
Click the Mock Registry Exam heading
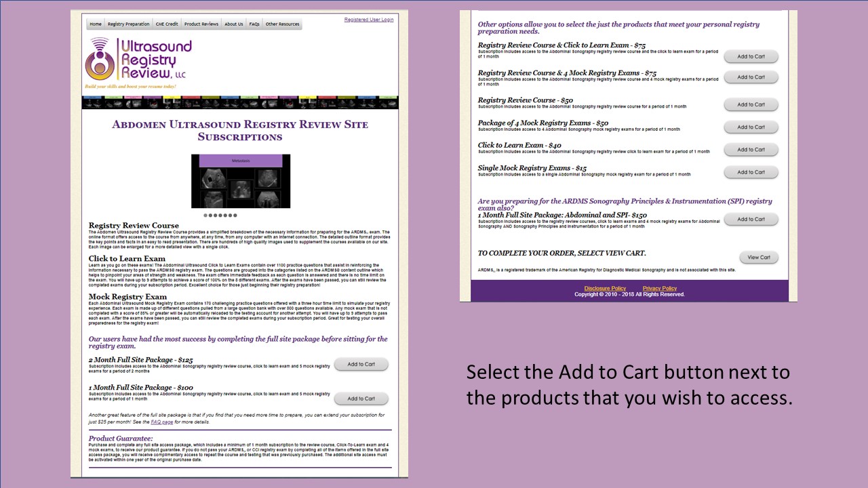127,297
